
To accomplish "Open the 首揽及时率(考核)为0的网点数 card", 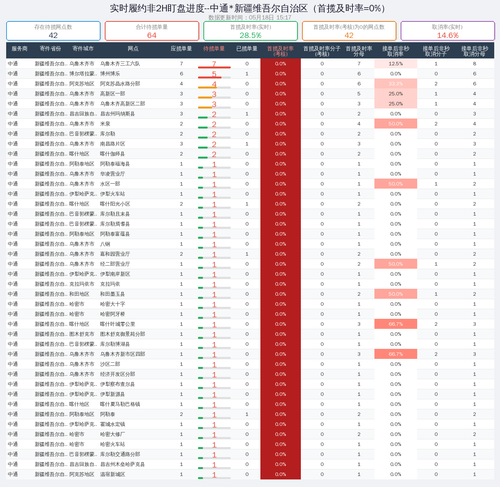I will (x=349, y=31).
